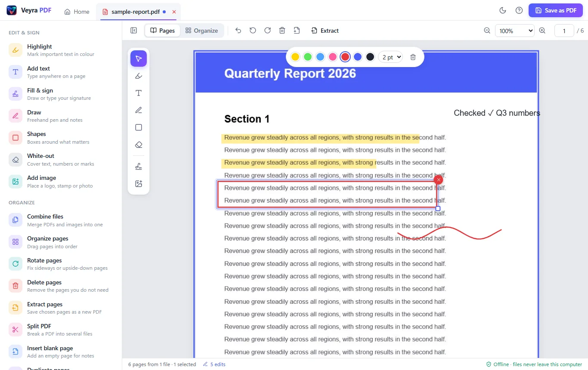The width and height of the screenshot is (588, 370).
Task: Click the add image tool in floating toolbar
Action: (139, 184)
